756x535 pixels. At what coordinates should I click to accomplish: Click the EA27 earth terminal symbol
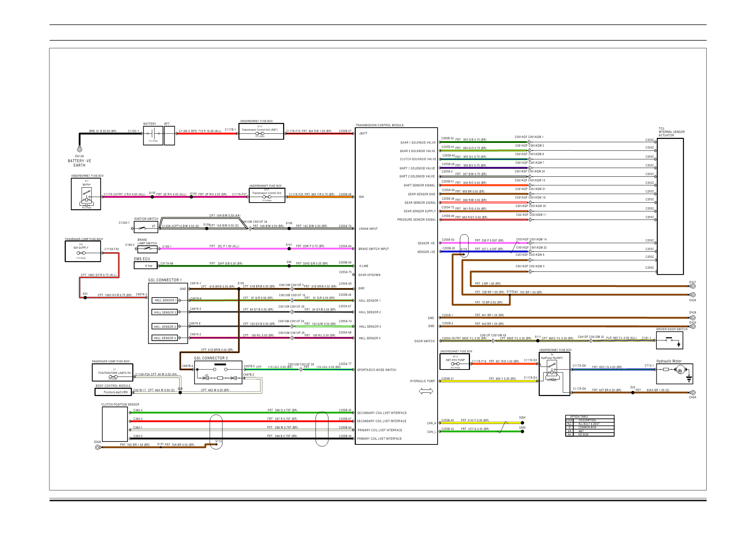(693, 286)
